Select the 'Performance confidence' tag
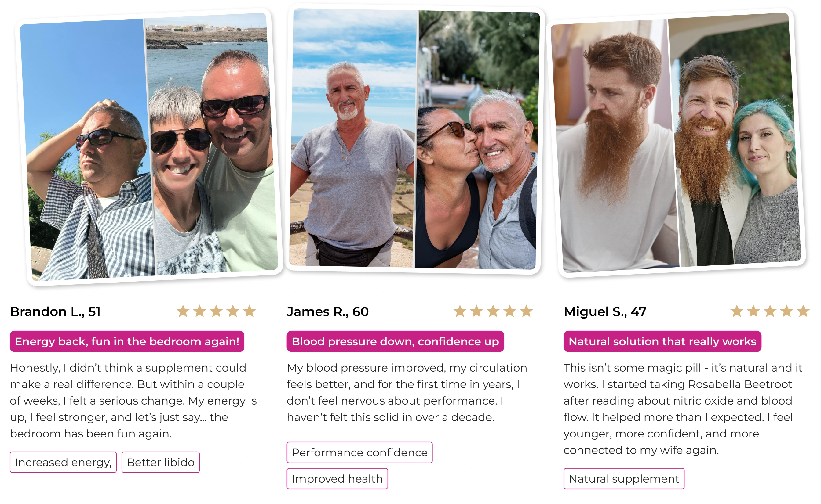The image size is (821, 504). (x=359, y=452)
